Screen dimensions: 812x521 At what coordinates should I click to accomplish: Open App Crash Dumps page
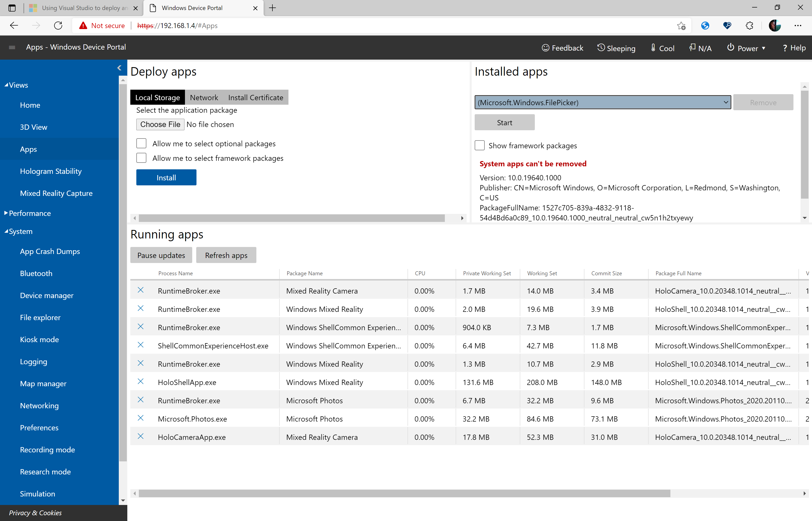[50, 251]
